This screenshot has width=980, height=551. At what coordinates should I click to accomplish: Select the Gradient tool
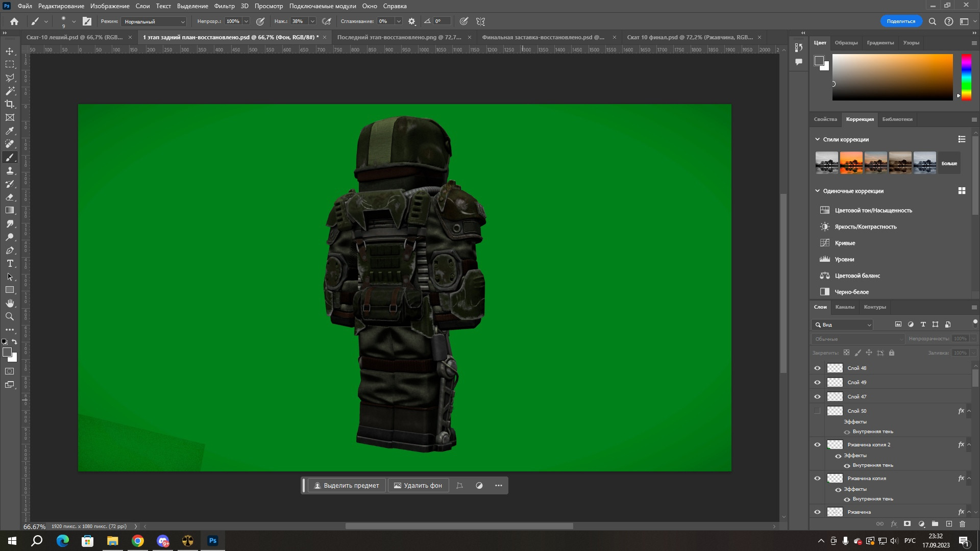(x=10, y=211)
